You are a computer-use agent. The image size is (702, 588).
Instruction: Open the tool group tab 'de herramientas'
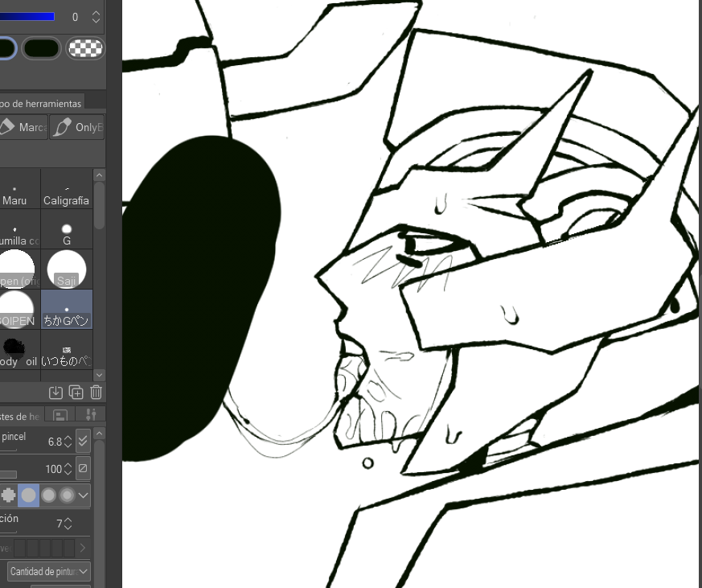[x=41, y=104]
